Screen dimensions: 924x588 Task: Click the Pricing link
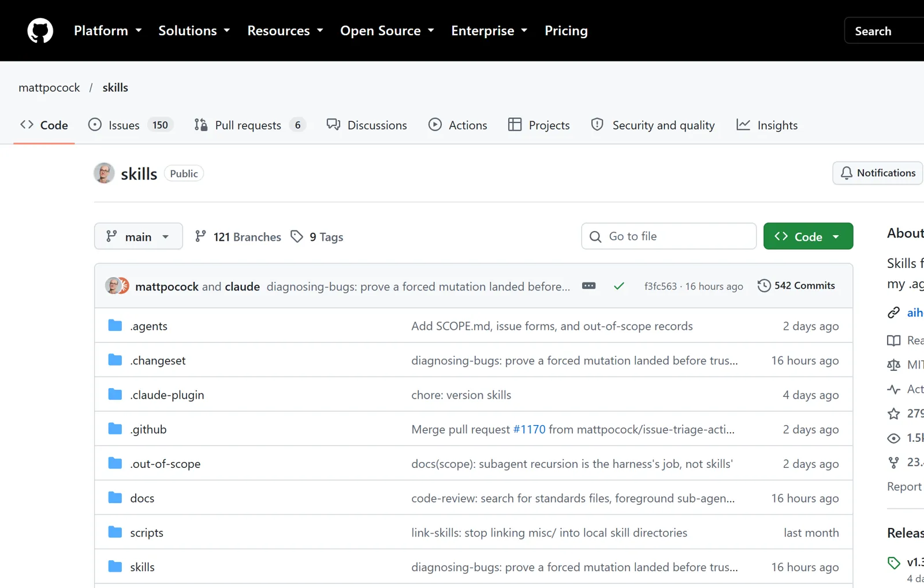tap(566, 31)
